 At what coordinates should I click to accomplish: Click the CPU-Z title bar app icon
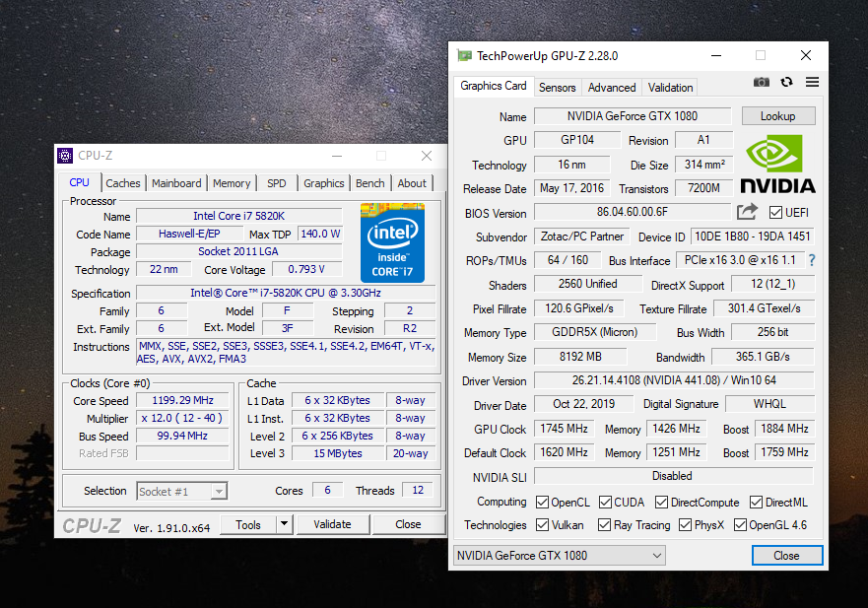(65, 156)
